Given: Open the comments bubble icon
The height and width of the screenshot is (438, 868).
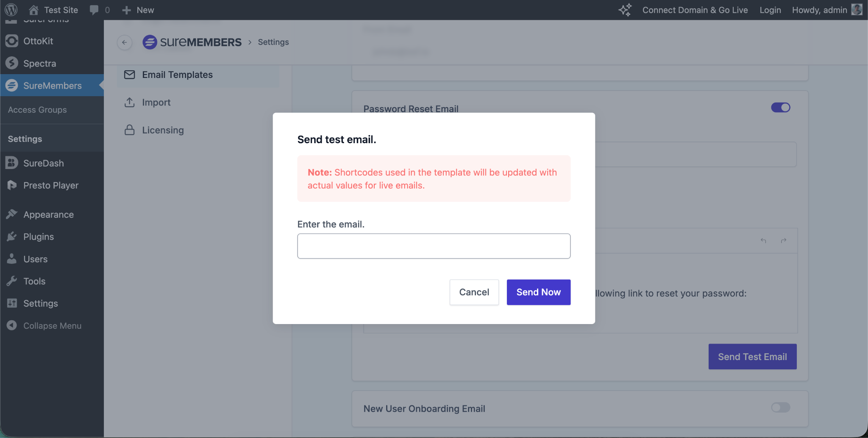Looking at the screenshot, I should point(95,10).
